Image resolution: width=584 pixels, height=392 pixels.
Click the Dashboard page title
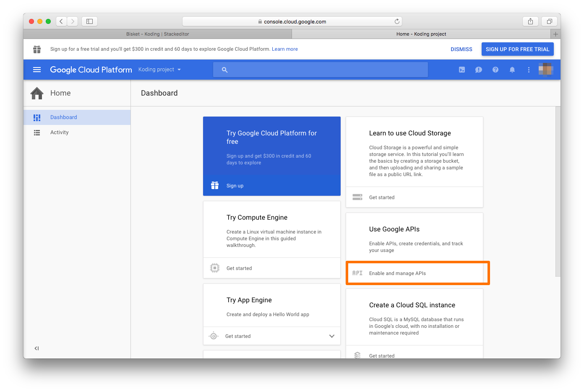(159, 93)
